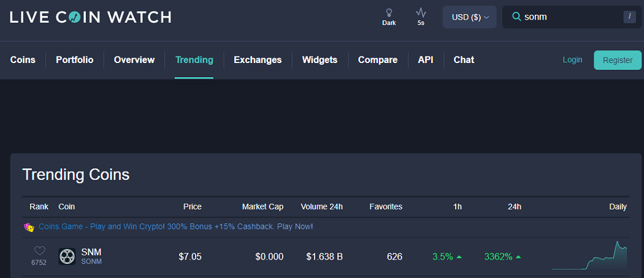Click the dice icon beside Coins.Game ad

(29, 227)
